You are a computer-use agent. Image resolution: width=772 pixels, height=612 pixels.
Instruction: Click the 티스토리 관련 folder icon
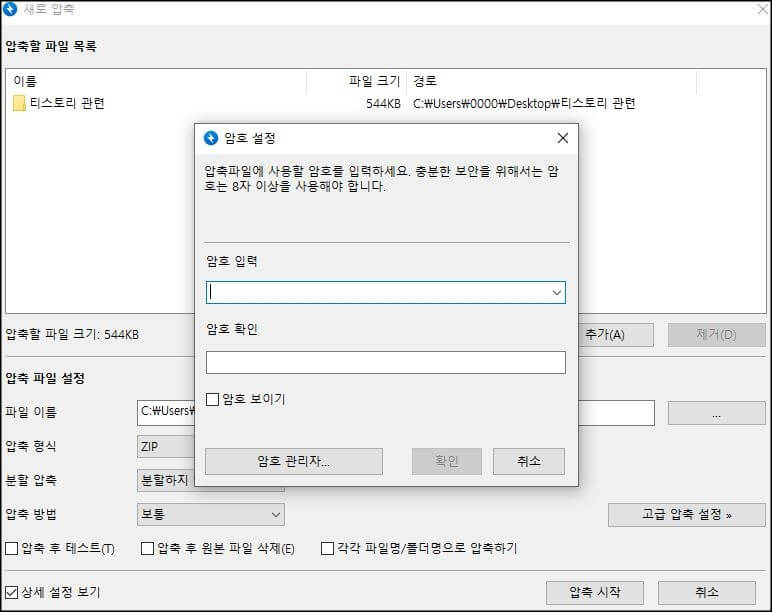[x=19, y=103]
